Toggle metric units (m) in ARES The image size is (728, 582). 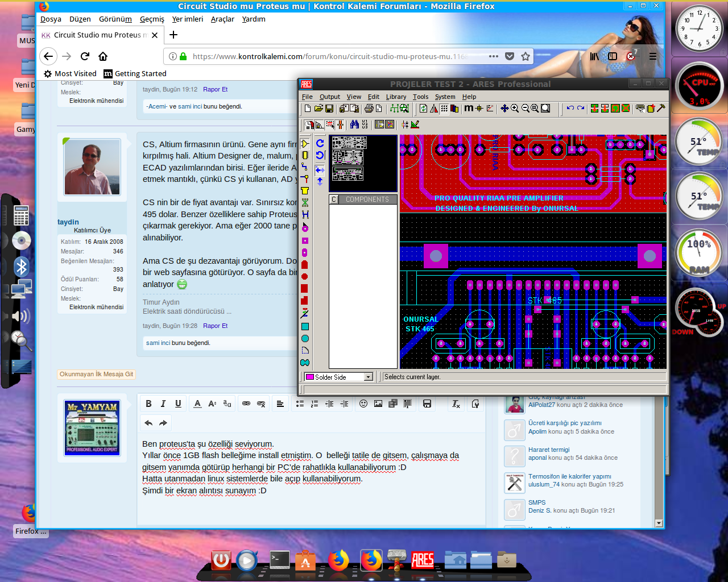[x=469, y=109]
